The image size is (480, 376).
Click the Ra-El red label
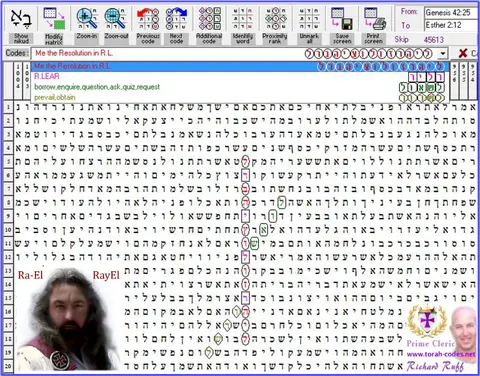pyautogui.click(x=30, y=275)
